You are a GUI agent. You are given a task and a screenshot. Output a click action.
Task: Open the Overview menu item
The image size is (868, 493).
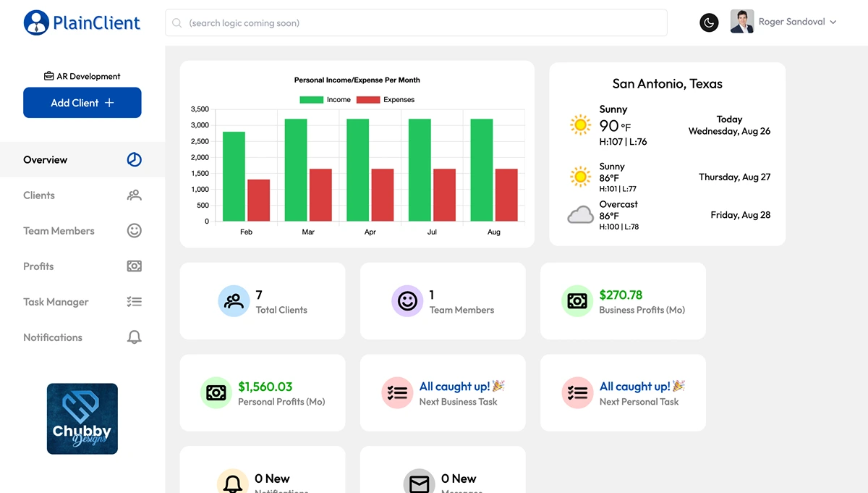pos(82,160)
